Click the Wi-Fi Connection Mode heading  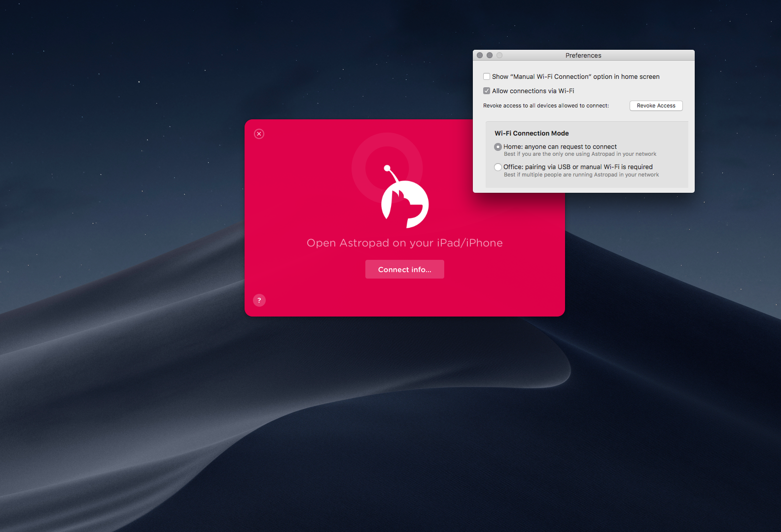pyautogui.click(x=532, y=133)
